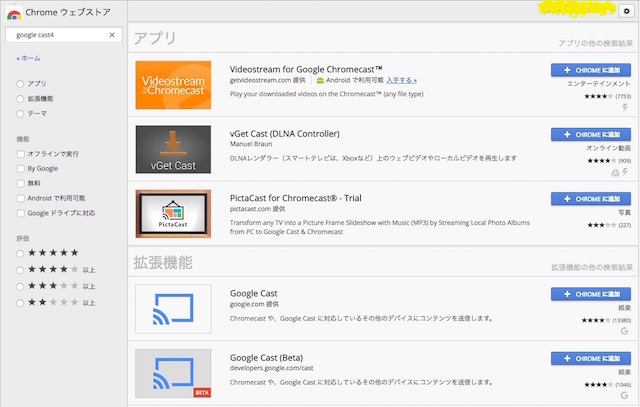Click the Google G badge on Google Cast (Beta) row
The width and height of the screenshot is (640, 407).
click(624, 395)
